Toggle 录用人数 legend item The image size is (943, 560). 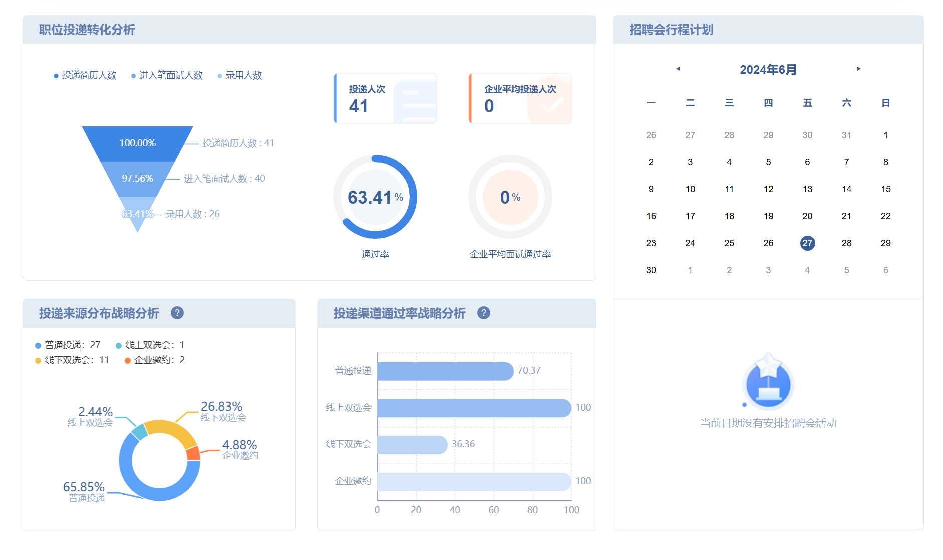240,76
